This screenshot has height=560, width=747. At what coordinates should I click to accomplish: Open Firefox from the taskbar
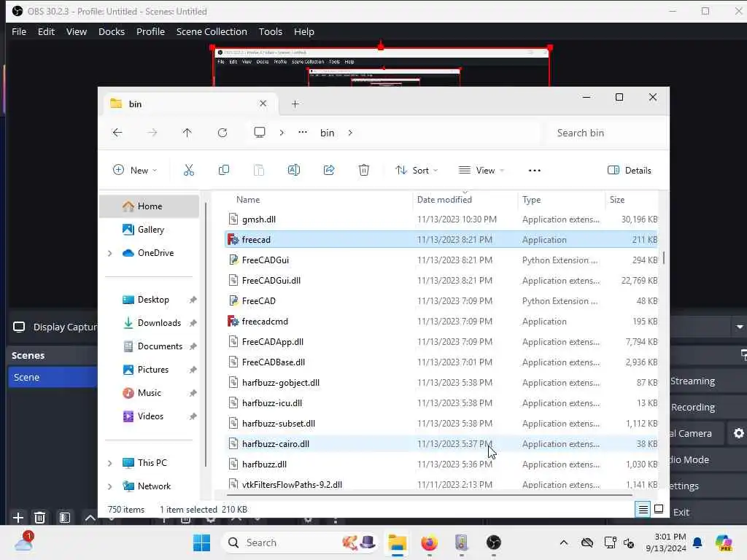pos(429,542)
